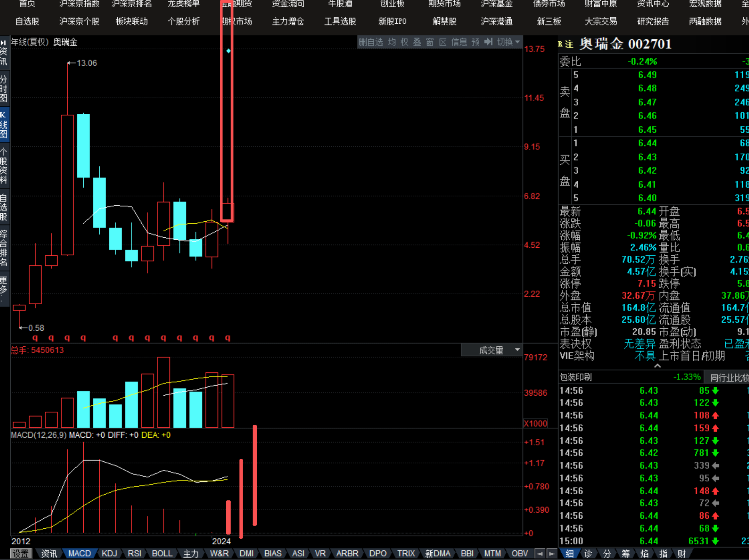Toggle 预 forecast option in chart toolbar
The image size is (749, 560).
point(475,42)
